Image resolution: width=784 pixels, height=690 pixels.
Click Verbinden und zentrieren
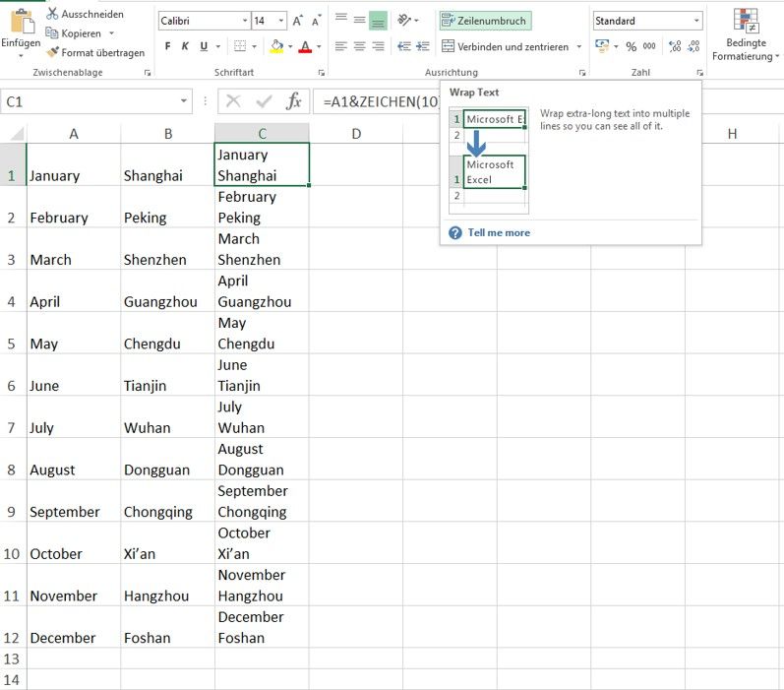[506, 46]
